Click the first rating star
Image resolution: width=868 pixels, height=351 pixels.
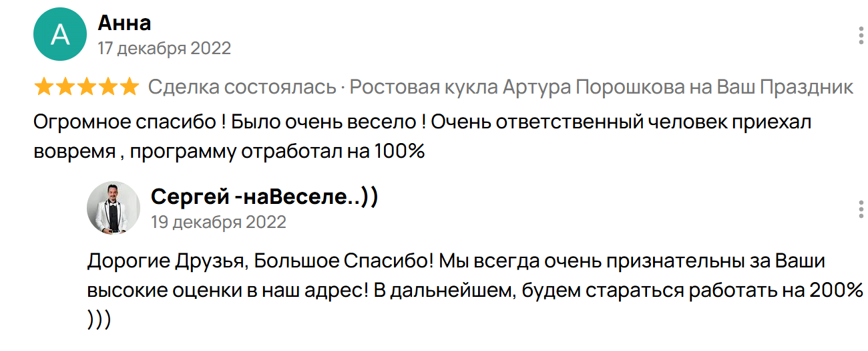pos(43,87)
